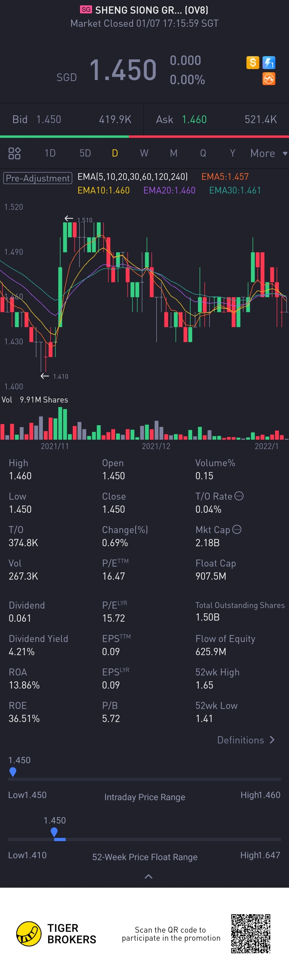Viewport: 289px width, 980px height.
Task: Tap the info icon beside Mkt Cap
Action: 237,530
